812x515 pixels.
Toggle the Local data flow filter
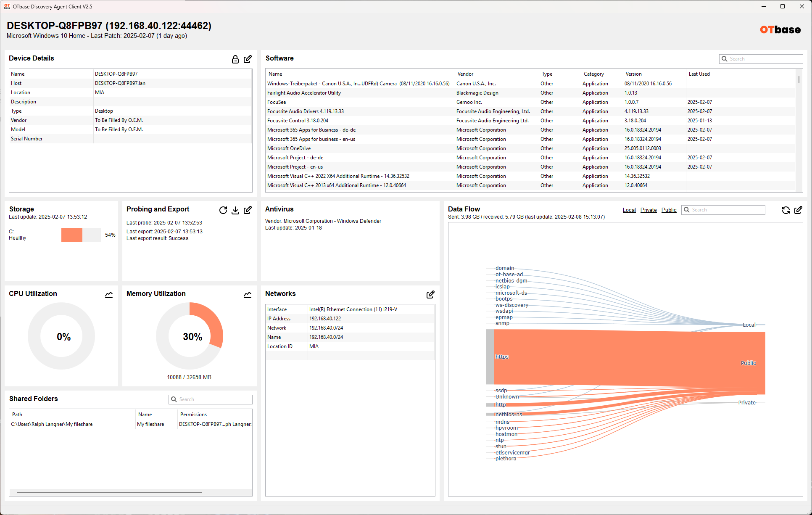coord(629,210)
